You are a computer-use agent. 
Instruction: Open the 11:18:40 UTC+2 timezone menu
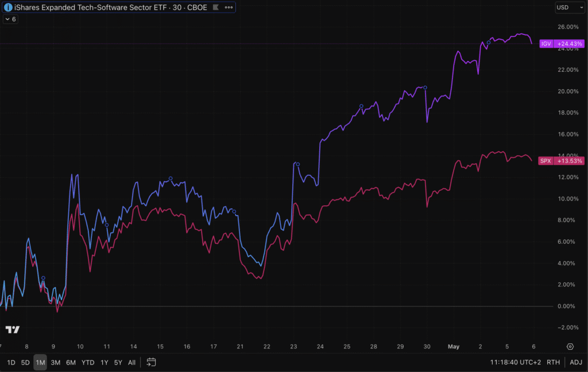(514, 362)
